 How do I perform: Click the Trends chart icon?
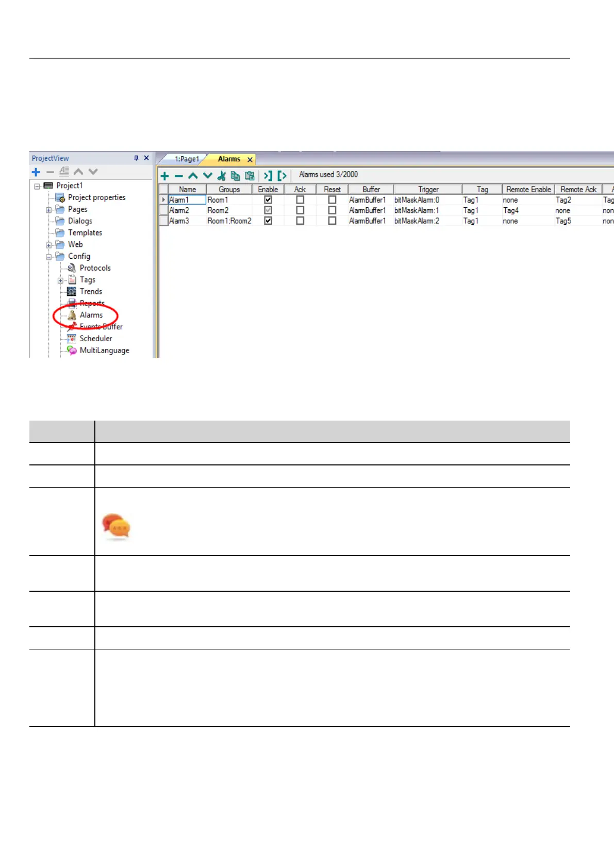click(72, 292)
